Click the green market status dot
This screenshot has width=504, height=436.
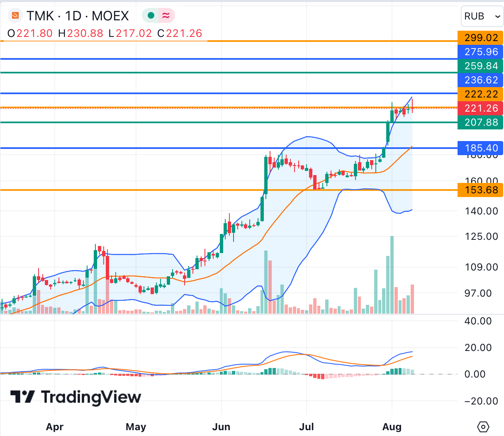click(x=151, y=16)
